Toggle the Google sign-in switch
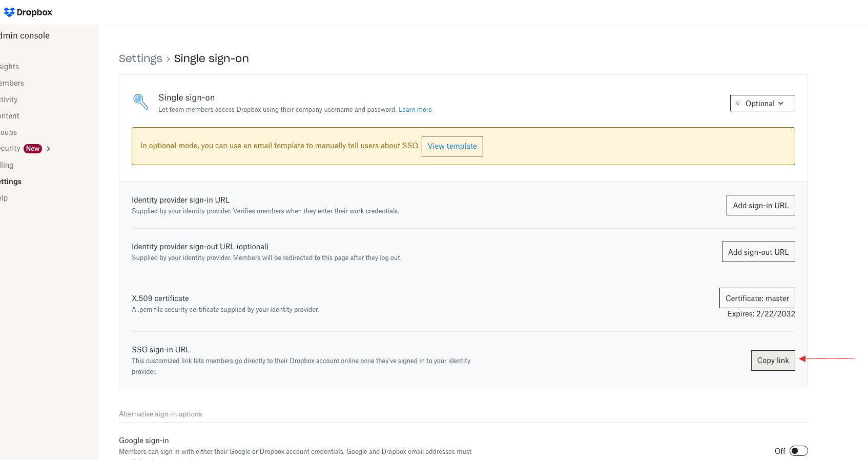Viewport: 868px width, 460px height. click(x=798, y=451)
